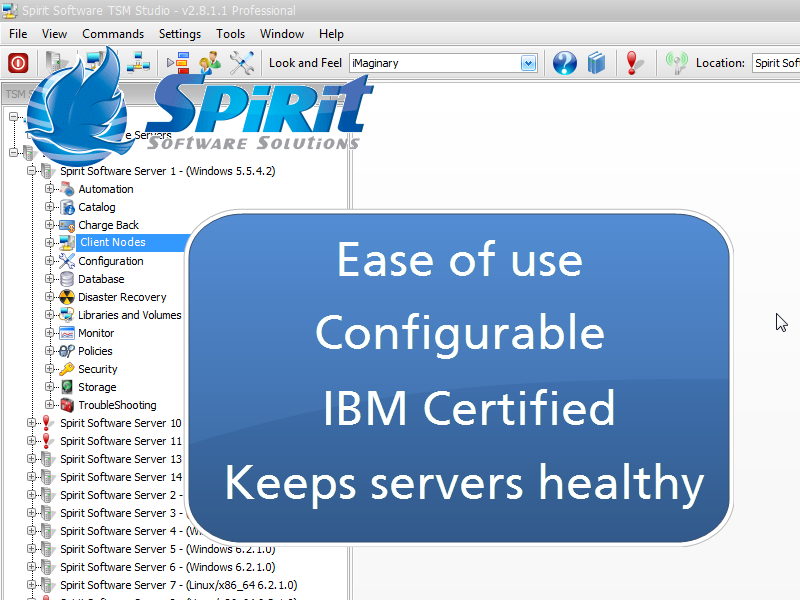Click the green antenna location icon
The height and width of the screenshot is (600, 800).
click(677, 63)
